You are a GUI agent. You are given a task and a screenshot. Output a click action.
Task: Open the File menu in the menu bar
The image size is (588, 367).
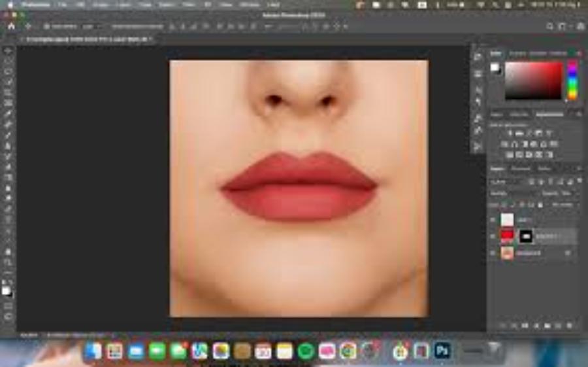click(x=62, y=5)
